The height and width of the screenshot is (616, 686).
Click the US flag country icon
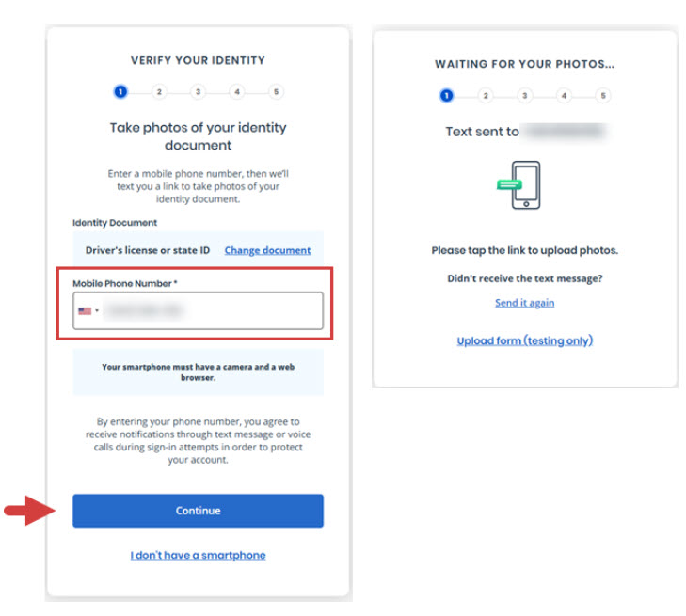click(x=85, y=310)
